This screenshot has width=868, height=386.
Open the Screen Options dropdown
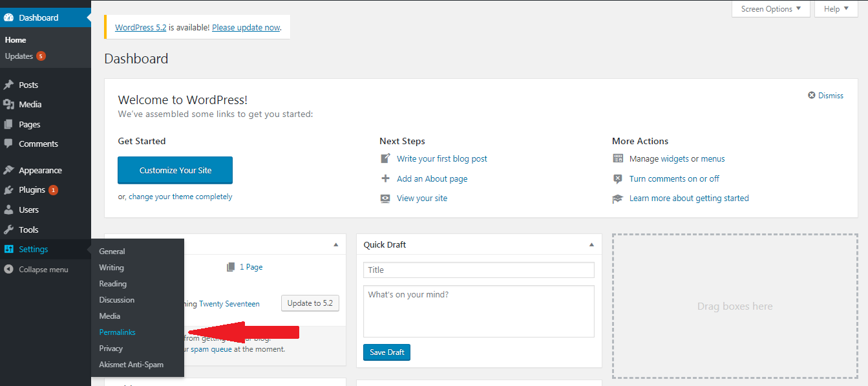coord(770,9)
